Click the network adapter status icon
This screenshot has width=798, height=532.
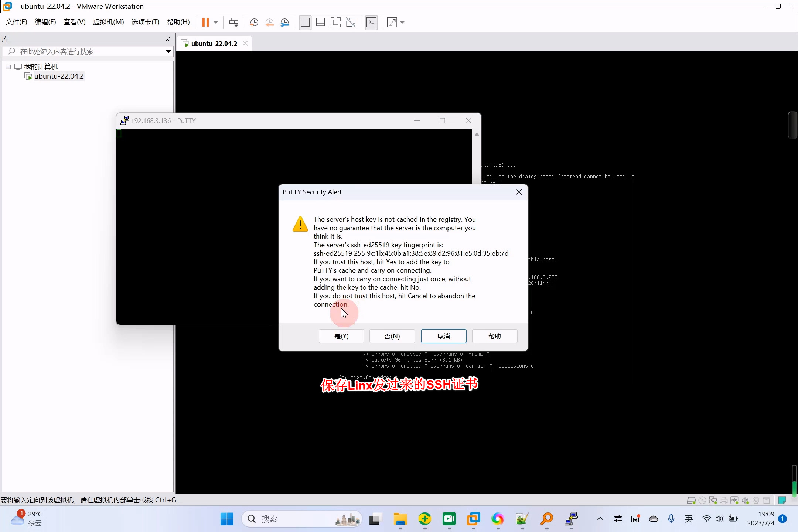tap(713, 501)
